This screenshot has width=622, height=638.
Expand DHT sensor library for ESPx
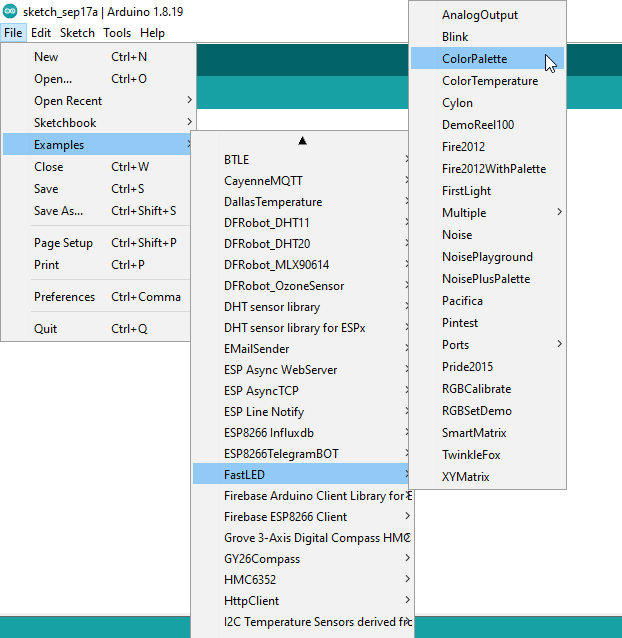(x=302, y=328)
